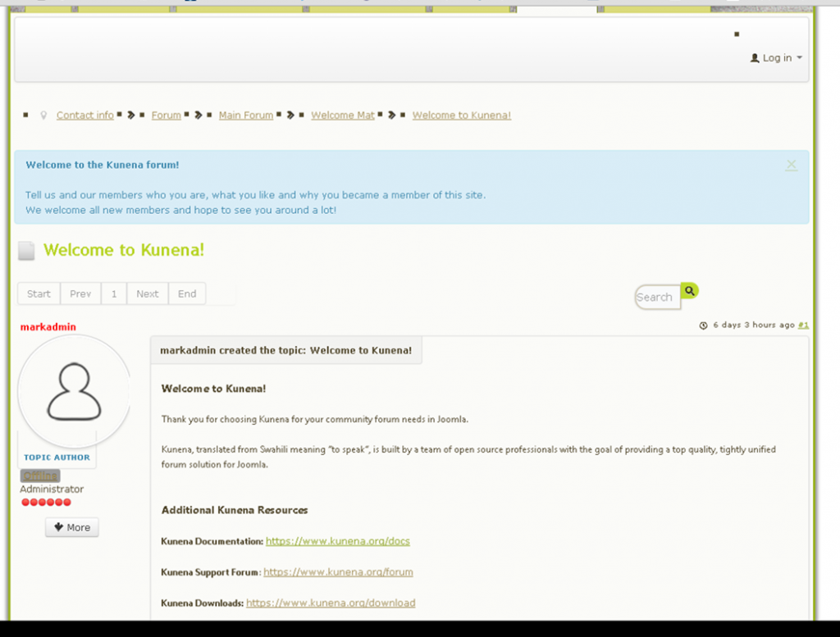
Task: Click the post permalink #1
Action: pos(804,325)
